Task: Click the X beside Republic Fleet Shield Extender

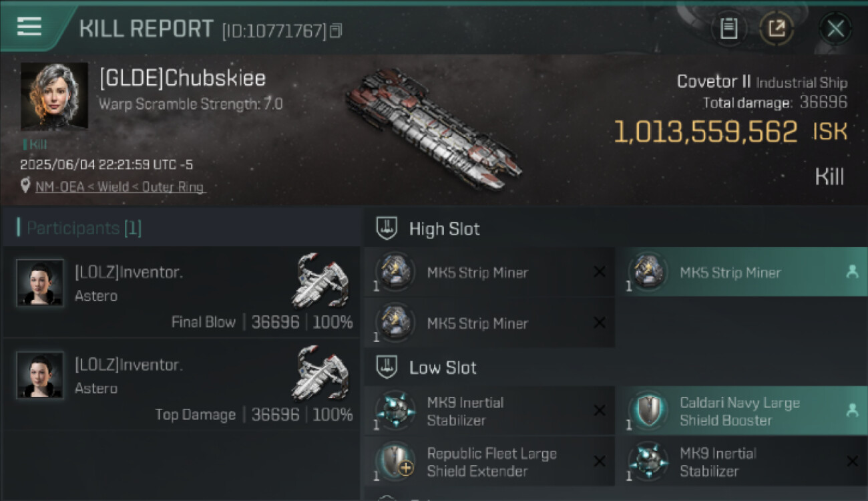Action: click(x=600, y=462)
